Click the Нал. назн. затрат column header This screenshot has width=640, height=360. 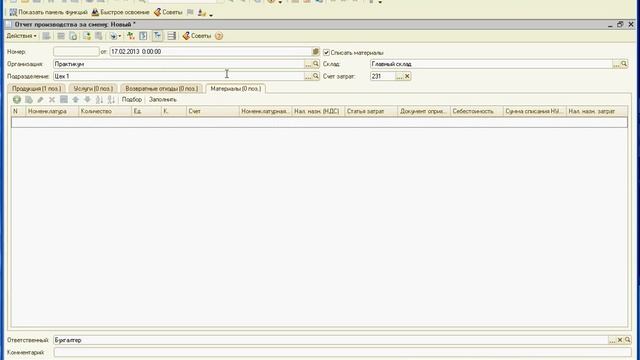597,111
